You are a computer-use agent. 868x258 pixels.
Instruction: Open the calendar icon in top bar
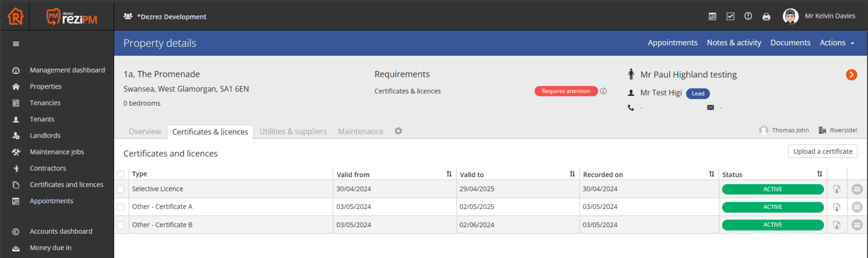tap(712, 16)
